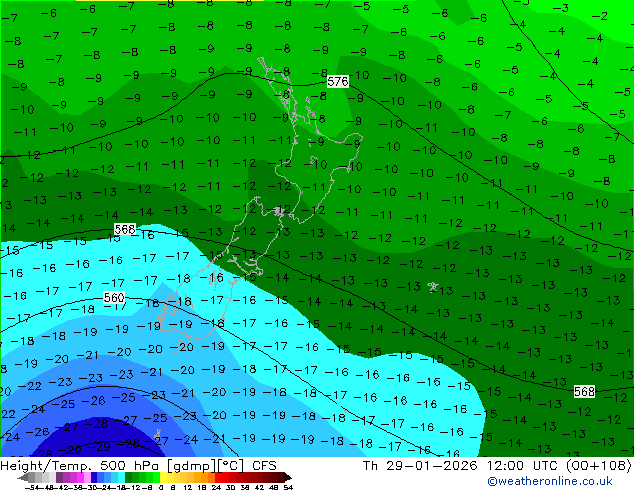Pick the bright red swatch in the legend

pyautogui.click(x=218, y=477)
